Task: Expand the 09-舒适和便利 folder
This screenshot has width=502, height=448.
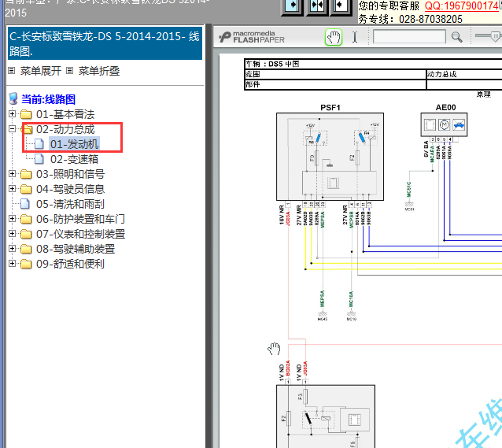Action: [x=12, y=264]
